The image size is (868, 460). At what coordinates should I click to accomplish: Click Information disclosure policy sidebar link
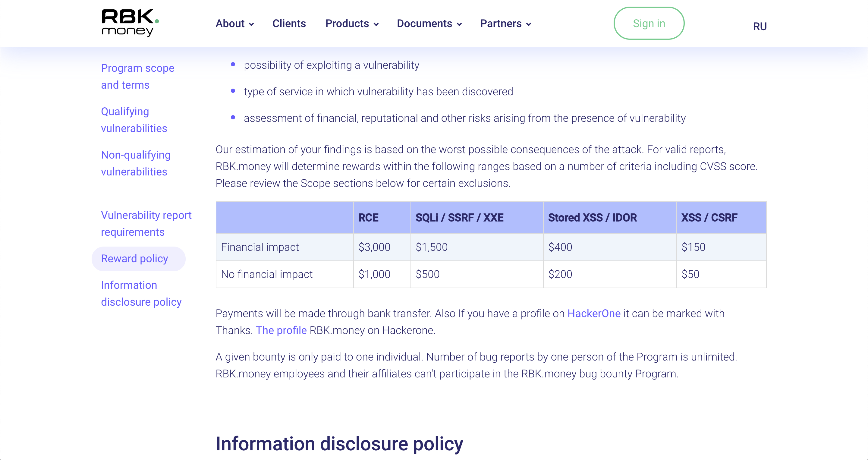[x=141, y=293]
